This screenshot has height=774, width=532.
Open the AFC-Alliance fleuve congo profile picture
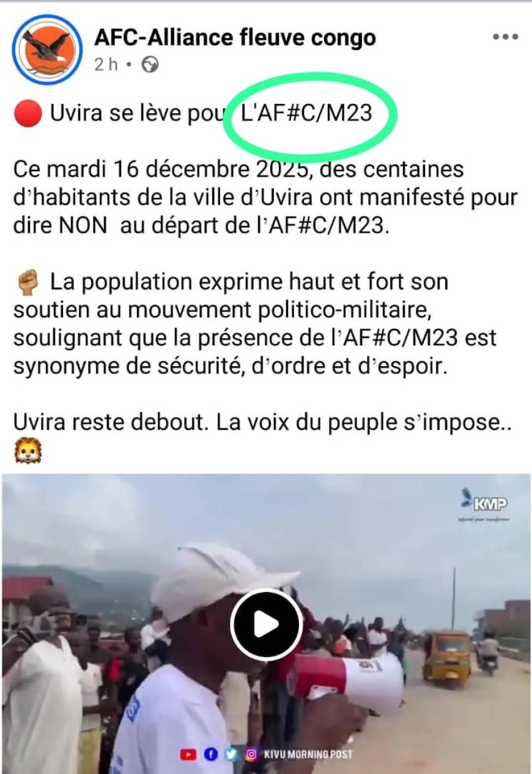coord(47,49)
